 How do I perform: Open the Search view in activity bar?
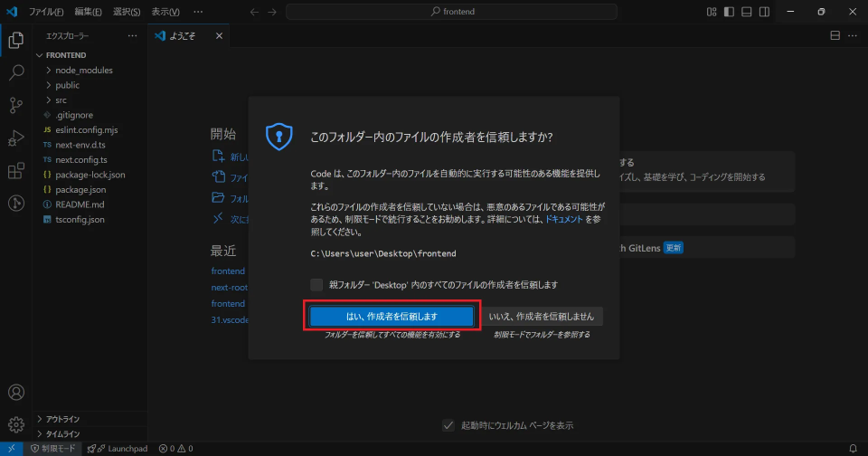point(16,72)
